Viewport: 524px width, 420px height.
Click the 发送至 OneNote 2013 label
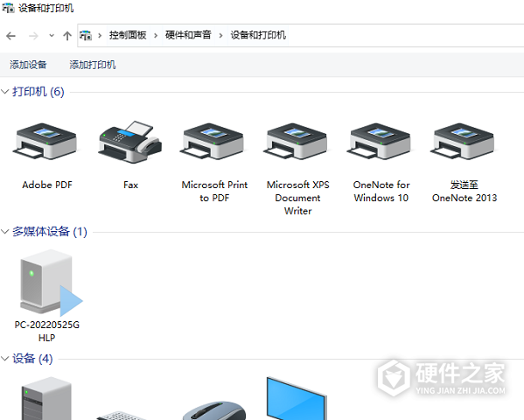tap(465, 192)
